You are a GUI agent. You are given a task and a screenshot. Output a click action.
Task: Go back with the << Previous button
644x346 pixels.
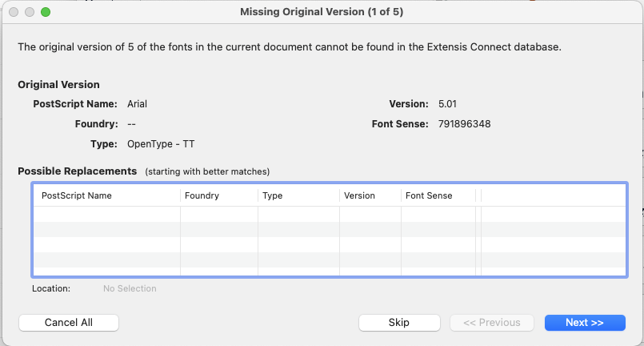(x=492, y=322)
